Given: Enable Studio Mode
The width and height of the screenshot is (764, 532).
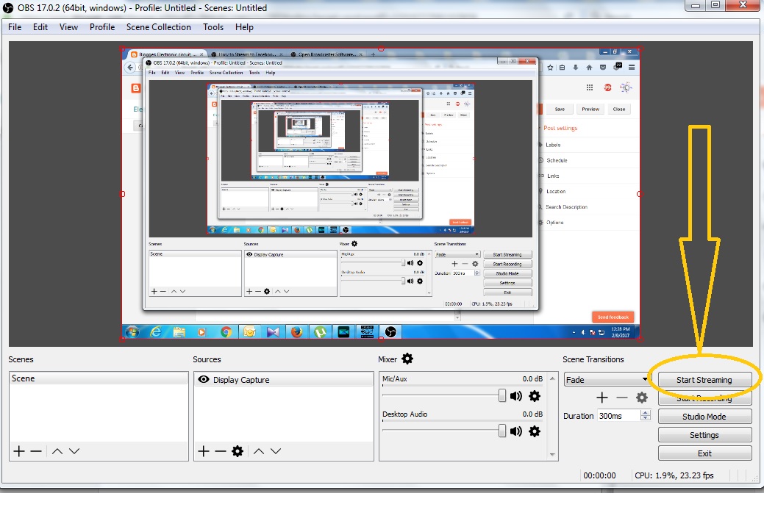Looking at the screenshot, I should (x=704, y=416).
